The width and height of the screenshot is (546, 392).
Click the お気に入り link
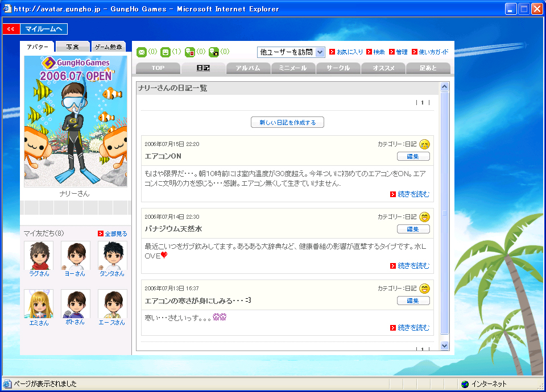[349, 52]
